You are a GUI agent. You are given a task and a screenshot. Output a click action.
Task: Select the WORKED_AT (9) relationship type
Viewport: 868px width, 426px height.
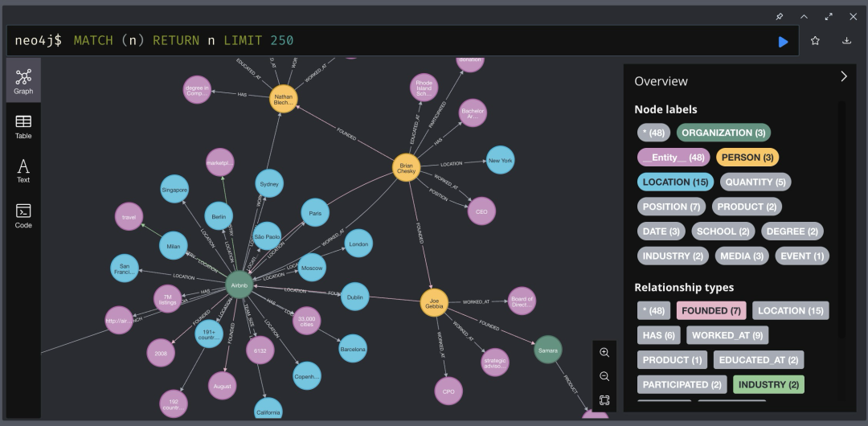(x=727, y=335)
